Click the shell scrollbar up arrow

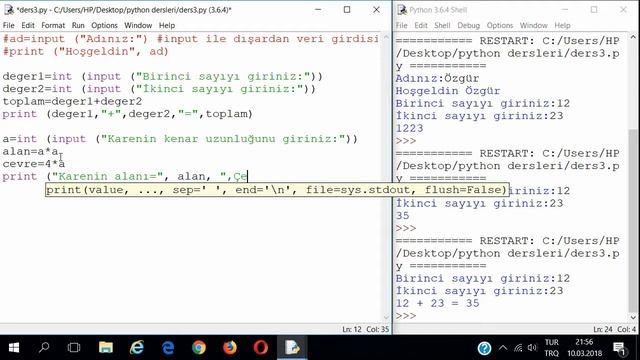tap(633, 37)
